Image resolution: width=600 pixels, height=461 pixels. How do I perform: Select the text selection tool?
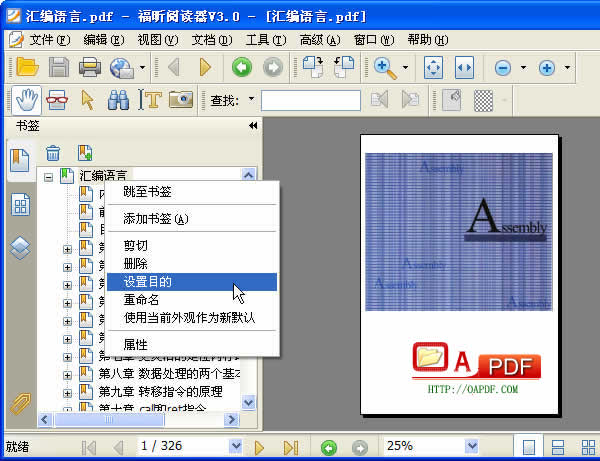[x=150, y=100]
